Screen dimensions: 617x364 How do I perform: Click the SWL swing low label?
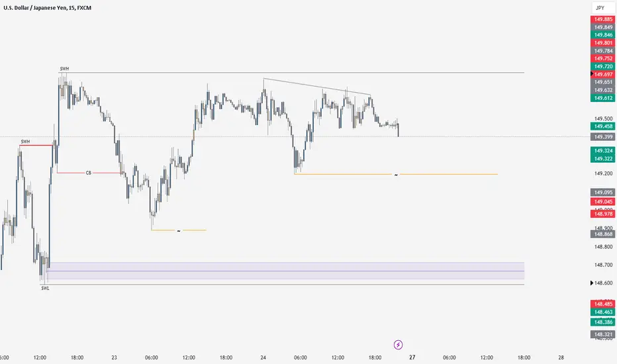[x=45, y=289]
